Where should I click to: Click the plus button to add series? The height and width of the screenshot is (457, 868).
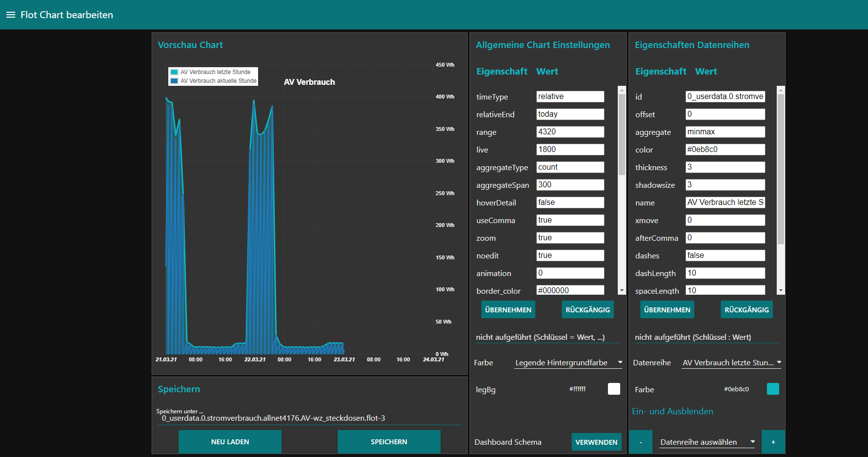coord(773,442)
